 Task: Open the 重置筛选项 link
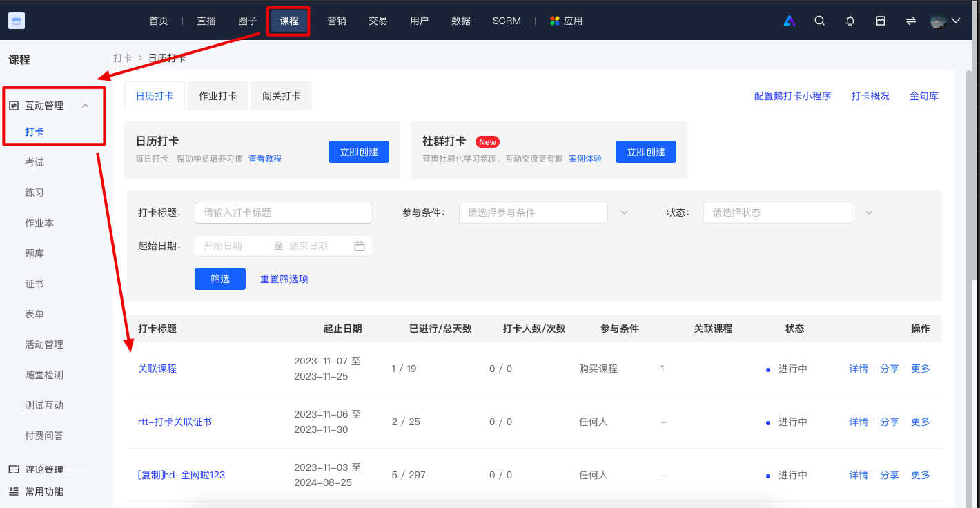click(284, 279)
